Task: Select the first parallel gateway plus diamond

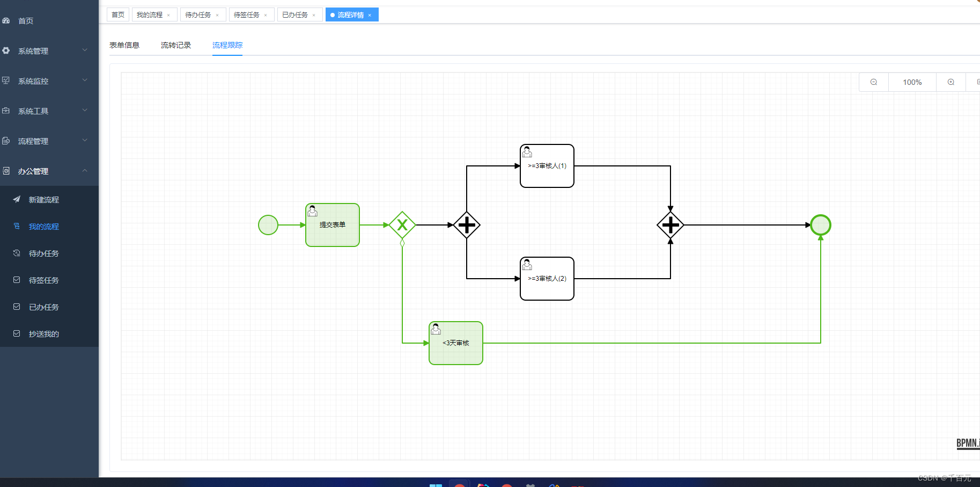Action: coord(467,225)
